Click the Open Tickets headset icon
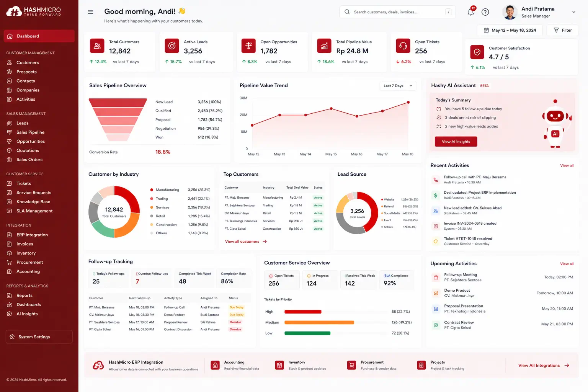 point(403,46)
